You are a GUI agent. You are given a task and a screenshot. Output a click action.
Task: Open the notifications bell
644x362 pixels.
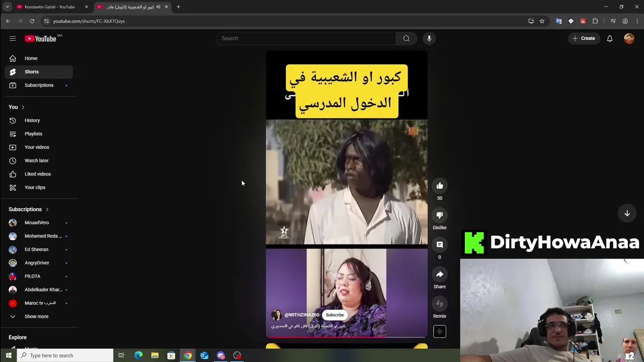click(609, 38)
